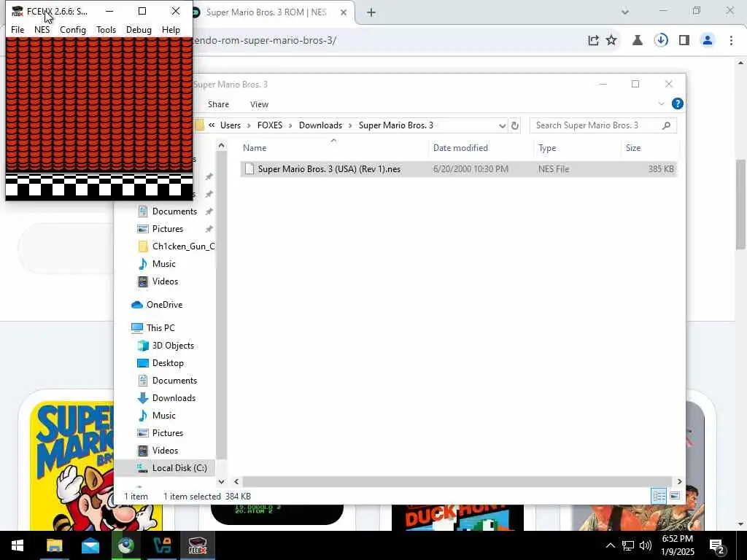Click the FCEUX title bar app icon
Screen dimensions: 747x560
tap(18, 11)
